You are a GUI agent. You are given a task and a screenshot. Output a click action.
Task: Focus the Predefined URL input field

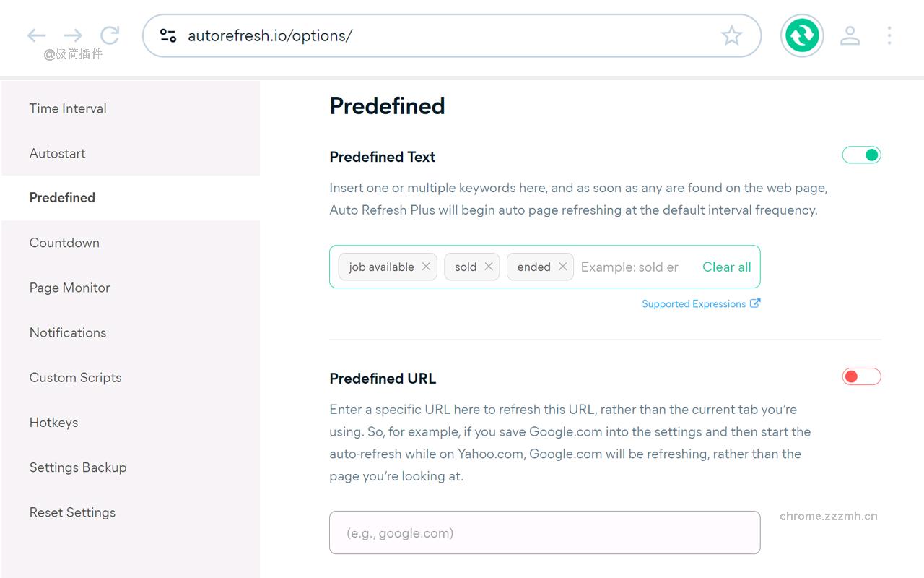tap(544, 532)
